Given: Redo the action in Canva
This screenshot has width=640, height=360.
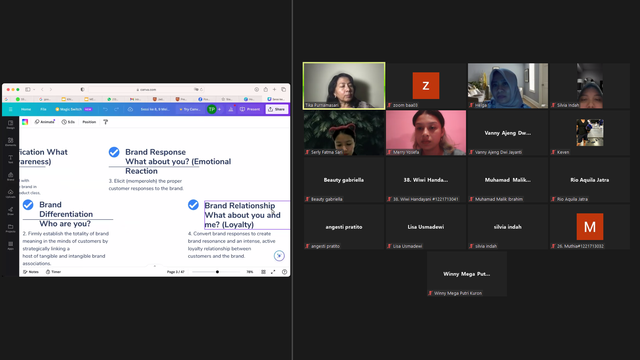Looking at the screenshot, I should pyautogui.click(x=116, y=109).
